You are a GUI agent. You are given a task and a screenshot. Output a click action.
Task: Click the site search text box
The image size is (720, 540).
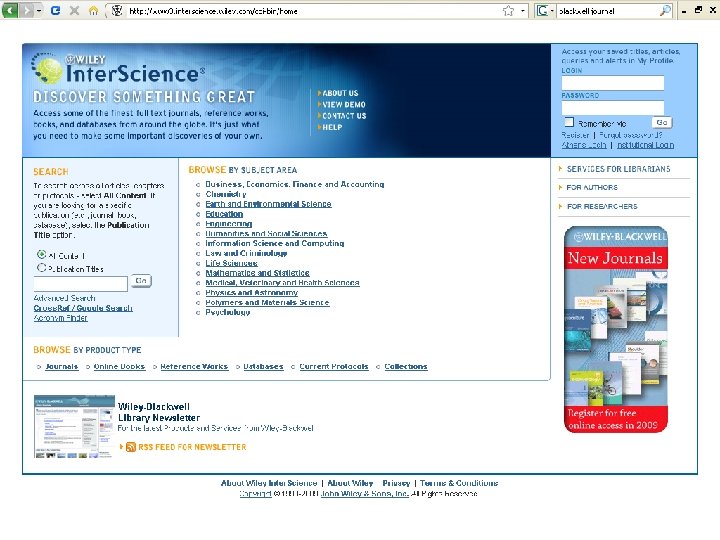[80, 284]
